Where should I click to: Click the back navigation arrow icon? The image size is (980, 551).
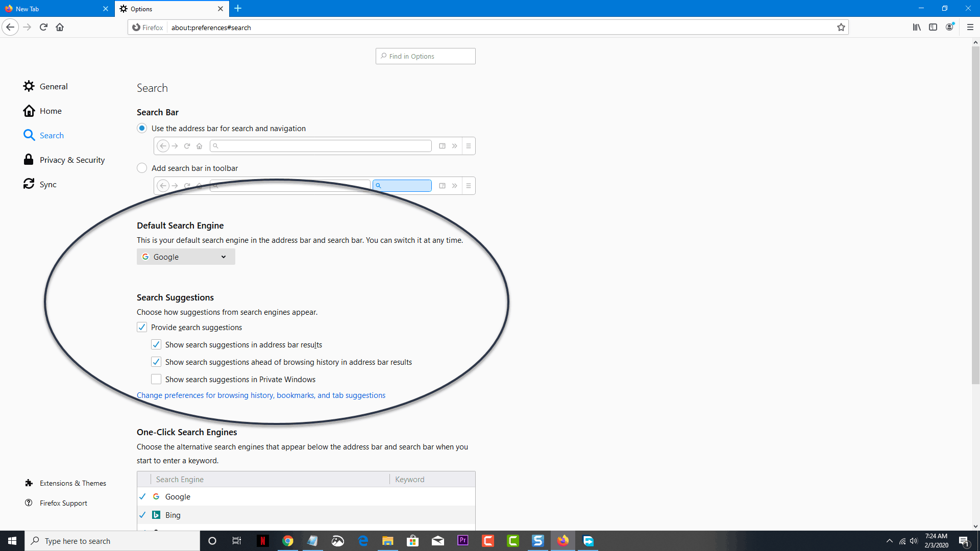(10, 27)
